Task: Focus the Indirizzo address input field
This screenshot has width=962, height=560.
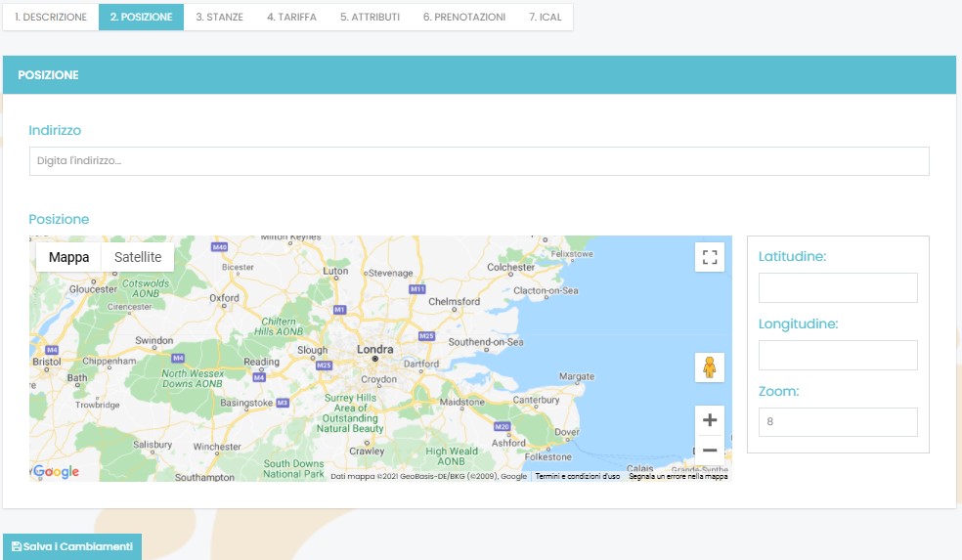Action: coord(479,161)
